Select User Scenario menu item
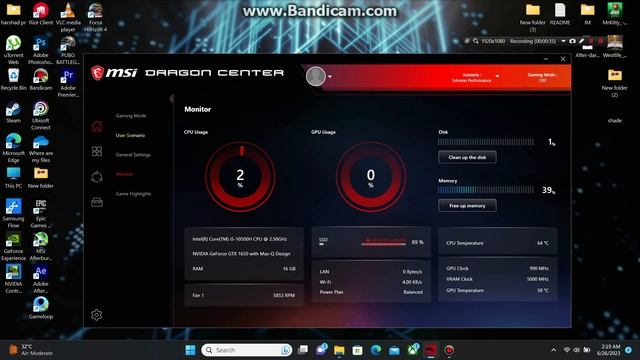The image size is (640, 360). 130,136
